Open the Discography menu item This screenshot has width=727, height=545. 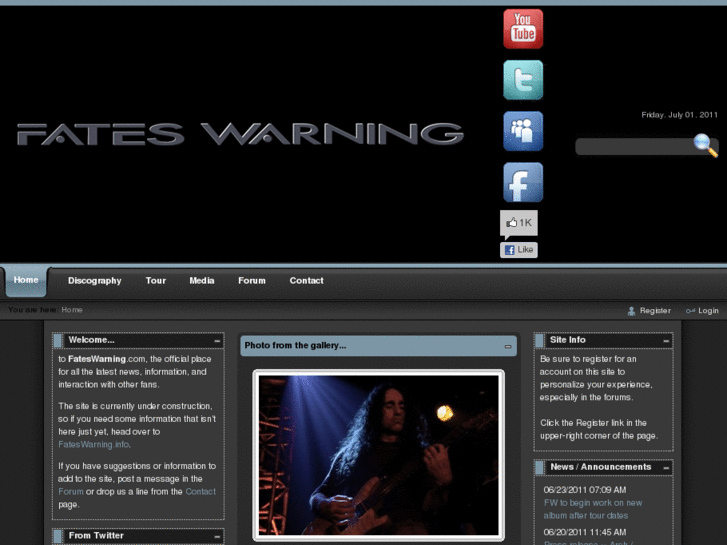coord(95,281)
